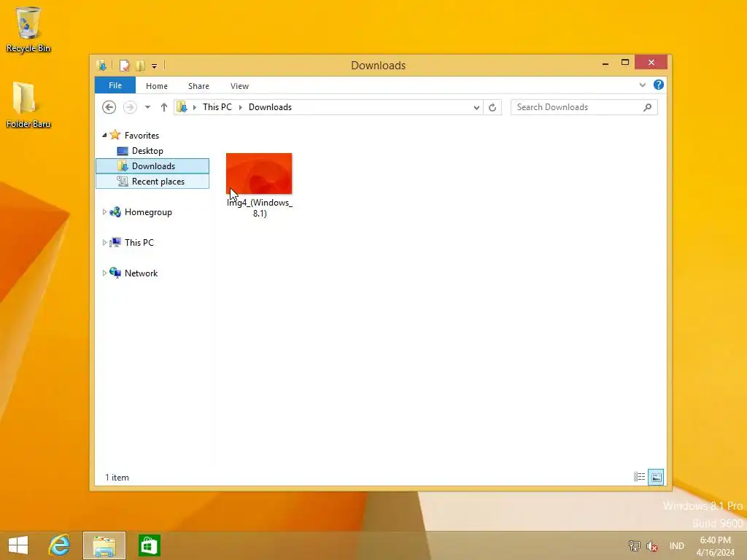Click This PC in the address bar

click(217, 107)
